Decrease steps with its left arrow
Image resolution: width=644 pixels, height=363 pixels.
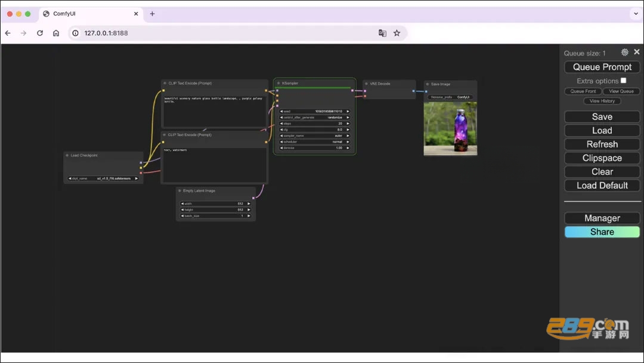click(281, 124)
